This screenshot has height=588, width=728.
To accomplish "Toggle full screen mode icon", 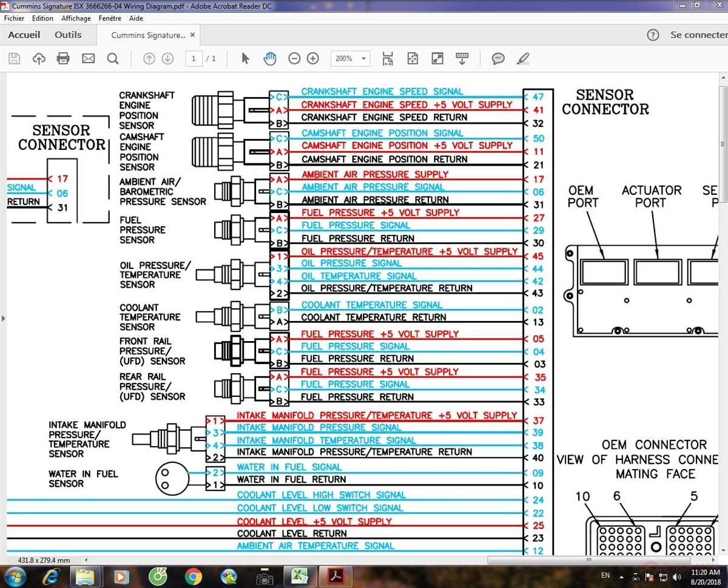I will (437, 58).
